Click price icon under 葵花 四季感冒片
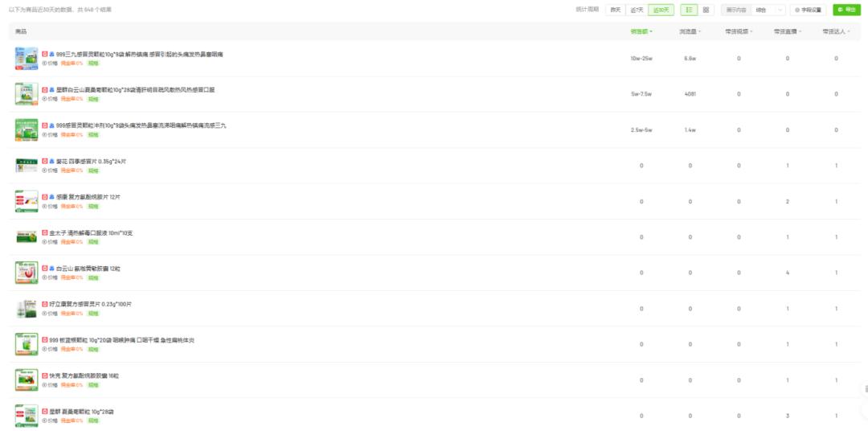Screen dimensions: 868x431 44,170
